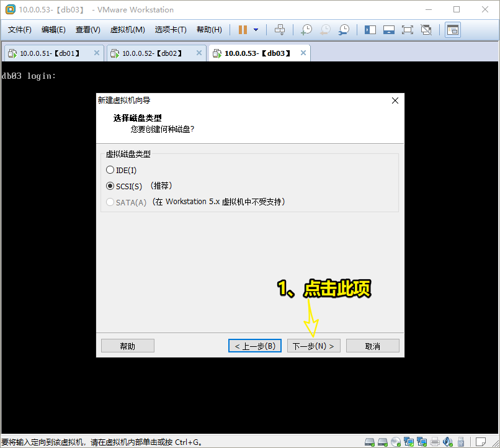This screenshot has height=448, width=500.
Task: Enter full screen mode icon
Action: (407, 30)
